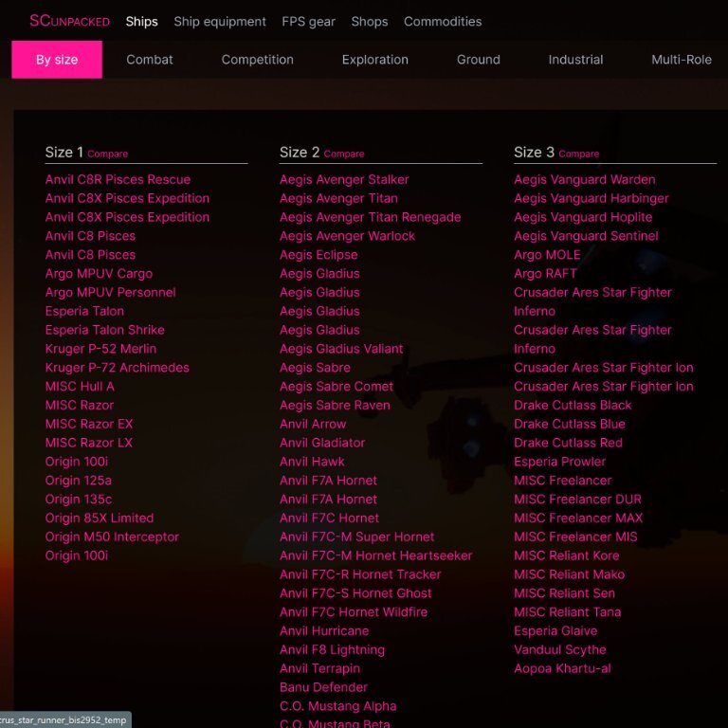
Task: Select the Kruger P-72 Archimedes ship
Action: pyautogui.click(x=117, y=367)
